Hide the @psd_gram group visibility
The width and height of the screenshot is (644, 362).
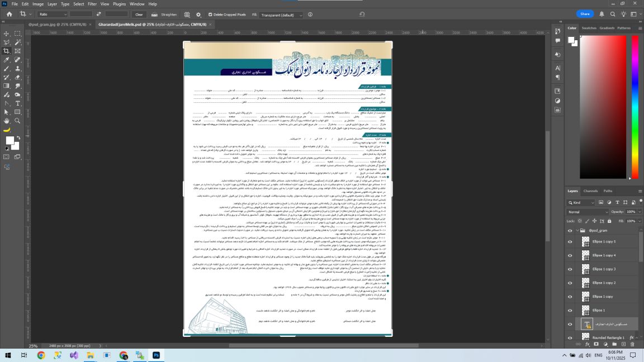click(x=570, y=230)
